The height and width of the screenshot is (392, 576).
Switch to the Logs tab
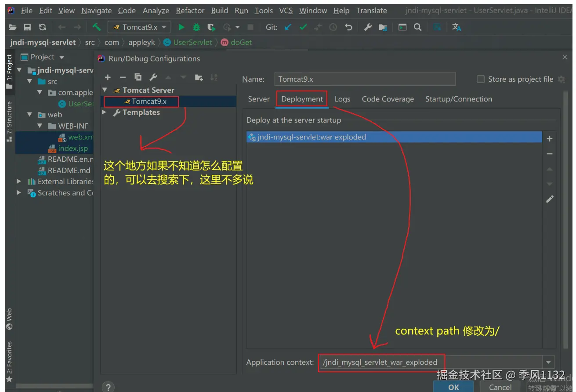tap(342, 99)
